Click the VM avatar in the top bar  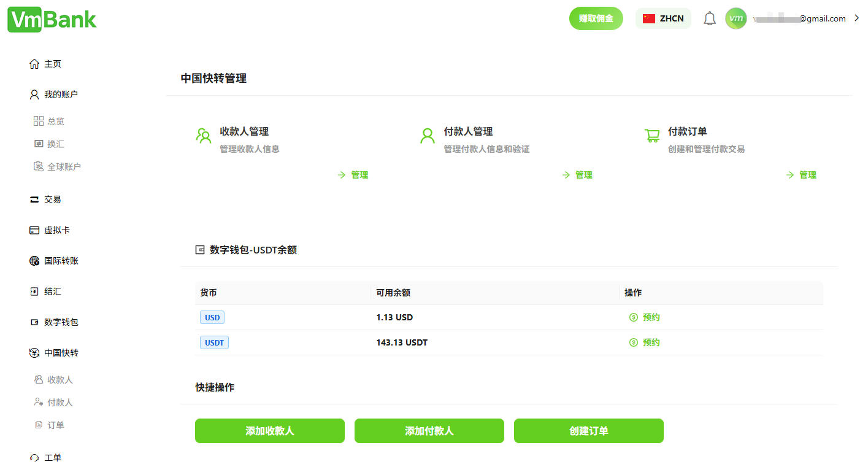pyautogui.click(x=735, y=18)
